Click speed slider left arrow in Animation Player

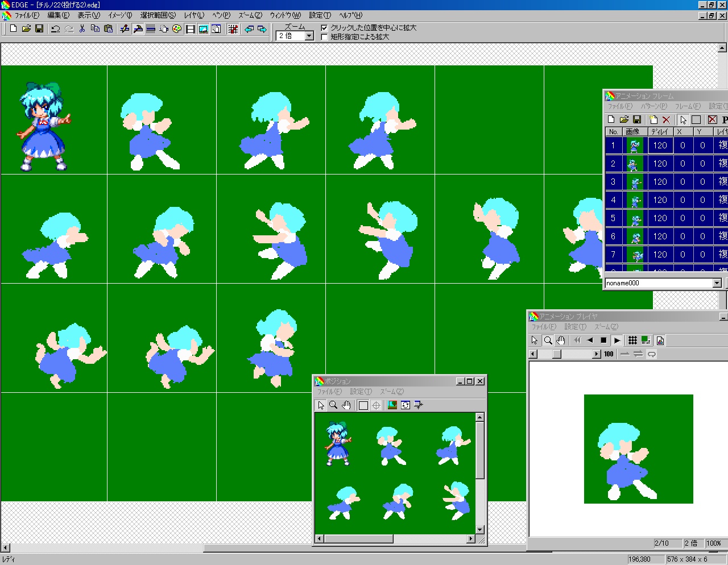533,354
